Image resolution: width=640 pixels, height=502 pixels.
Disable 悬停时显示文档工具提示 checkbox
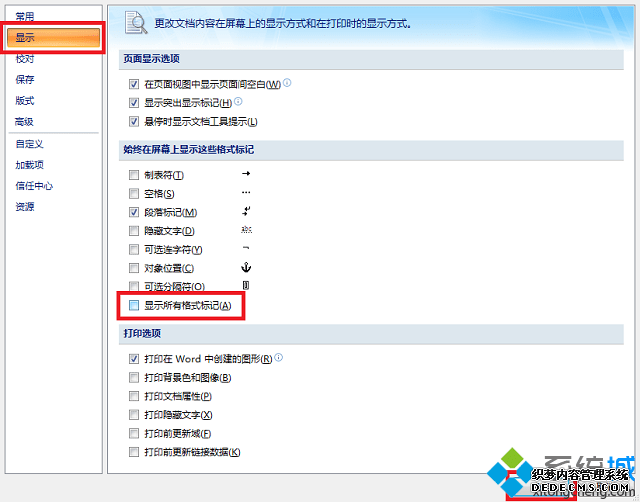click(134, 121)
